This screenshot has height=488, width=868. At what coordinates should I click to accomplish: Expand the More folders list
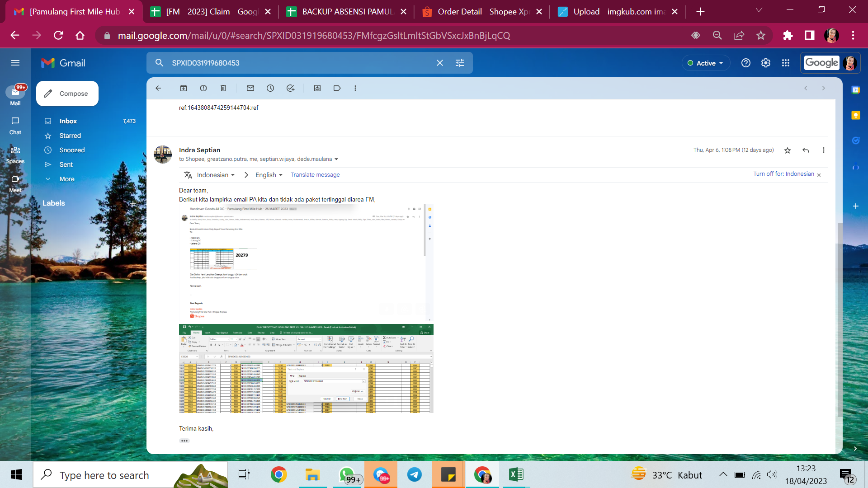coord(67,179)
